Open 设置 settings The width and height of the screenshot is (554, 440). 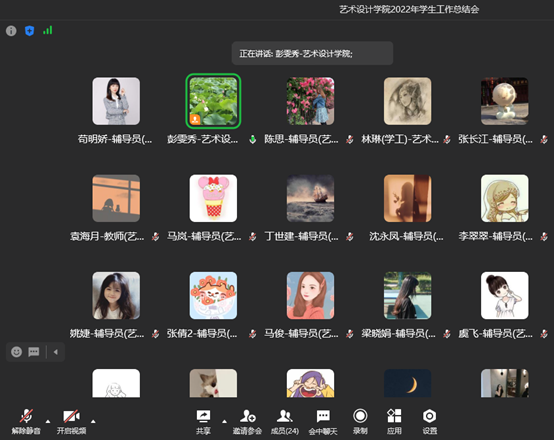pos(430,422)
